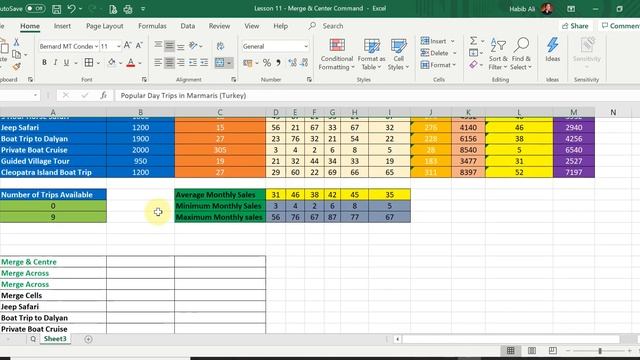
Task: Apply fill color bucket
Action: [111, 62]
